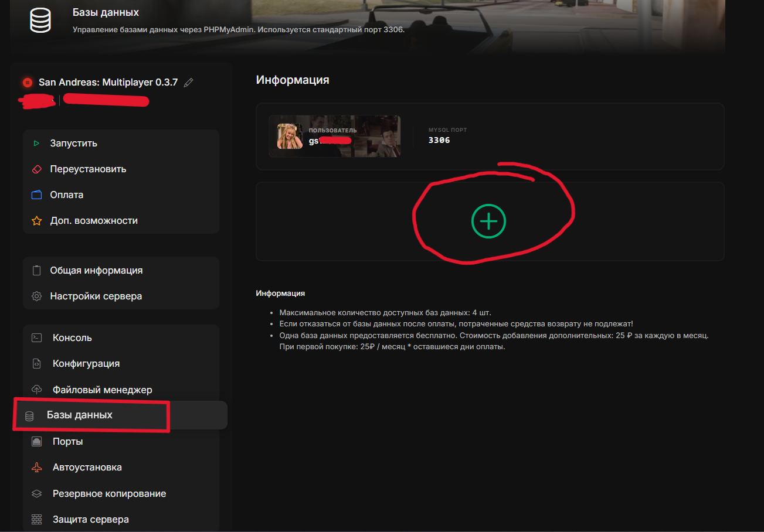Click the gear icon for Настройки сервера

(x=36, y=296)
